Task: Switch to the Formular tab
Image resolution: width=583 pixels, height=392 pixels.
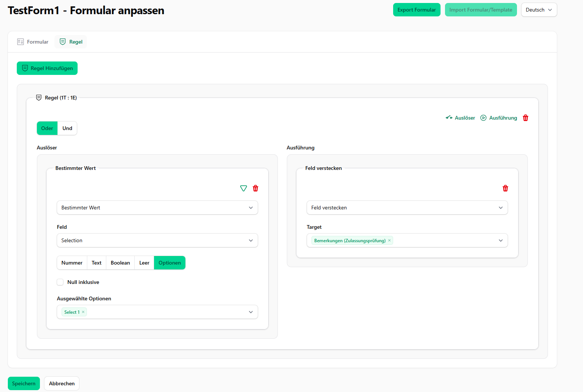Action: pos(33,42)
